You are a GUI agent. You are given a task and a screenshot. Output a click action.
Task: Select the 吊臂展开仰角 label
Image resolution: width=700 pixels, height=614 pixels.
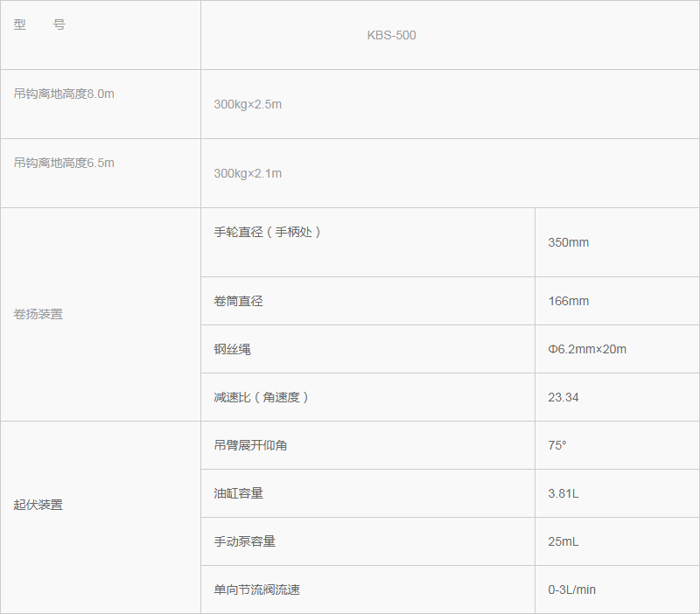pos(250,445)
